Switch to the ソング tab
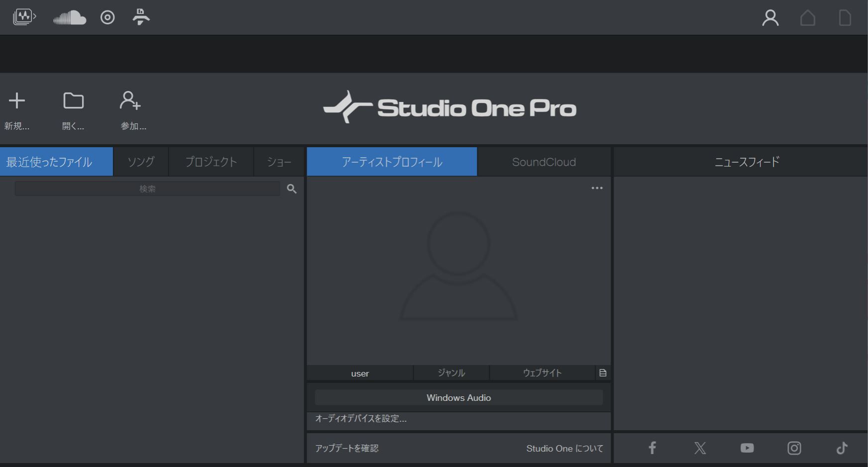The image size is (868, 467). 141,162
